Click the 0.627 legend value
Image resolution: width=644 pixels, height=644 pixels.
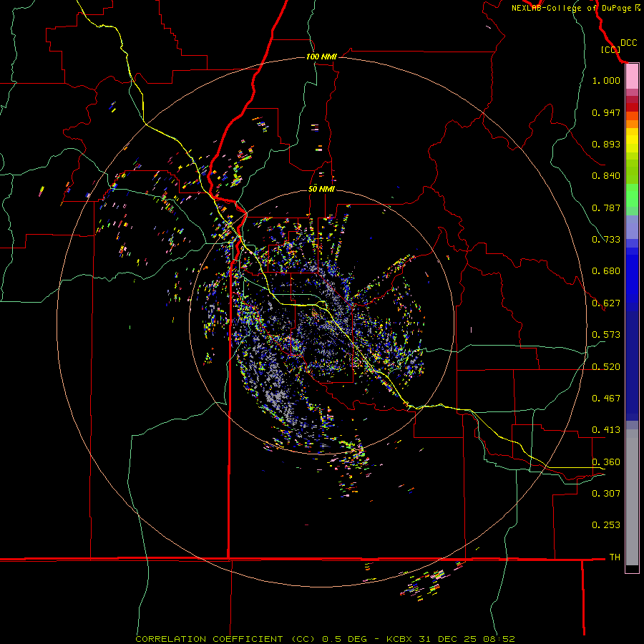click(x=606, y=303)
